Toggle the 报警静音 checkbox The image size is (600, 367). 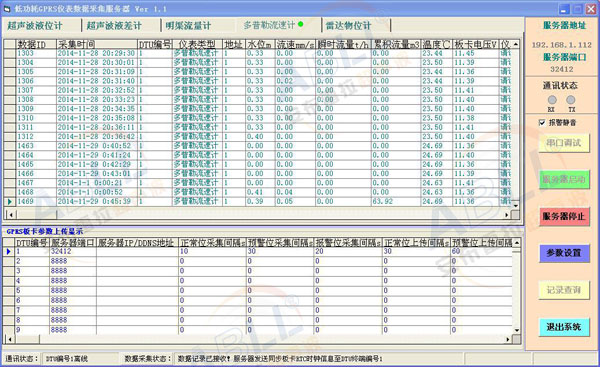point(542,122)
